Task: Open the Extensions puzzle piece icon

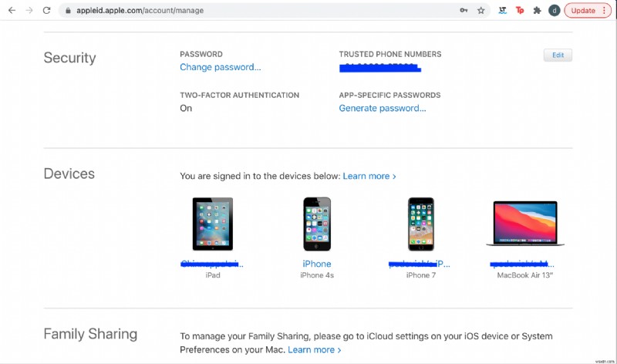Action: coord(537,11)
